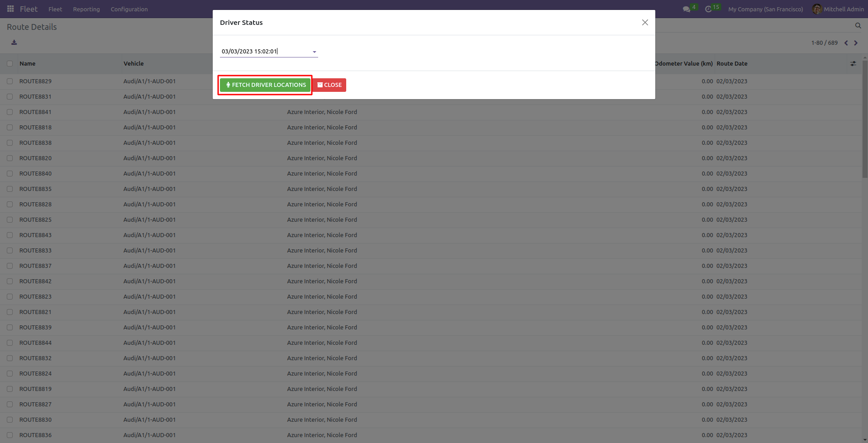
Task: Open optional columns settings icon
Action: (853, 64)
